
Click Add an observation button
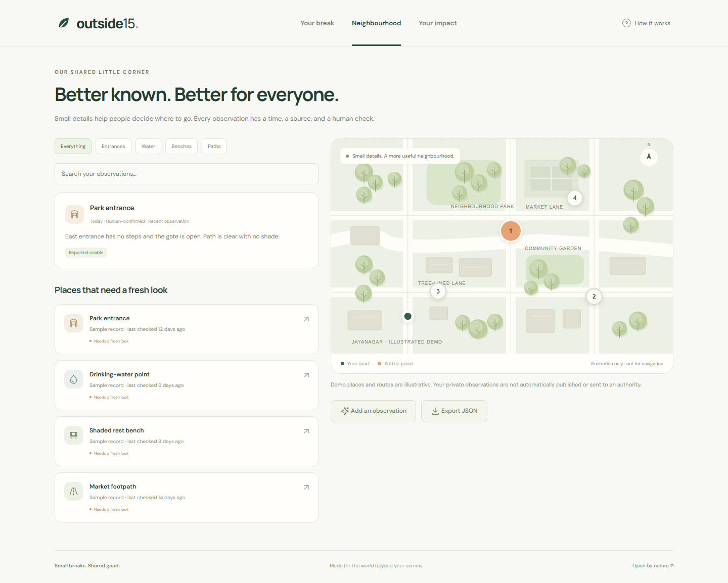coord(373,411)
